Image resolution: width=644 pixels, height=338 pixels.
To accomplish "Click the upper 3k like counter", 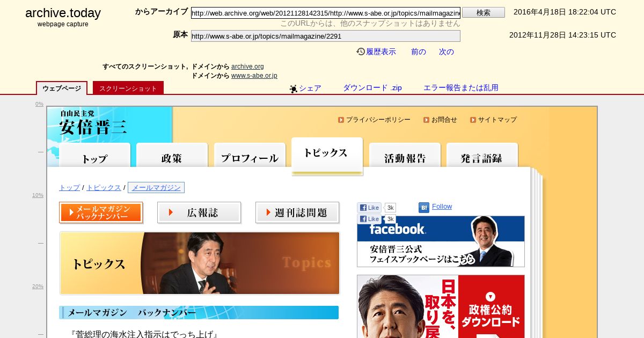I will (x=391, y=208).
